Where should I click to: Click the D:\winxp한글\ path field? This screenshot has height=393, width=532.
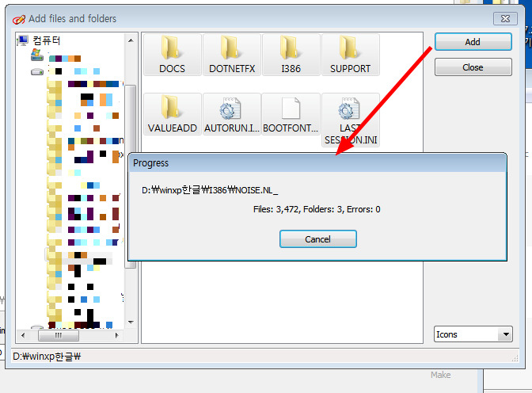click(237, 357)
